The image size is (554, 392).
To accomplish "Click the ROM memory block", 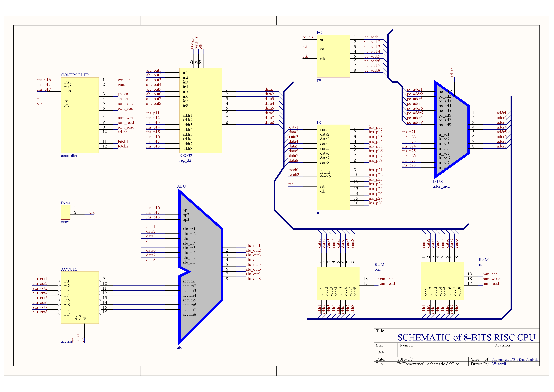I will [338, 278].
